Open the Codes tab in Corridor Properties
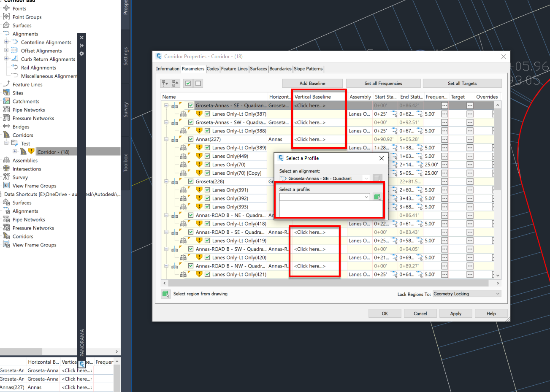The image size is (550, 392). 213,68
